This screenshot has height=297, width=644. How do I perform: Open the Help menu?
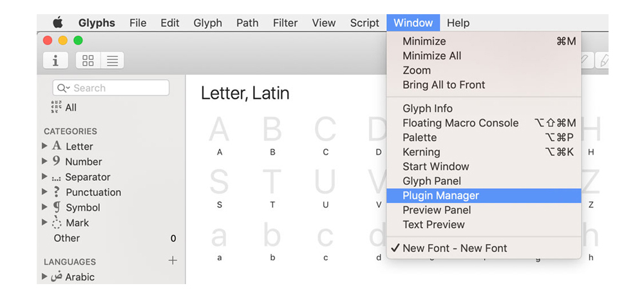pyautogui.click(x=458, y=23)
